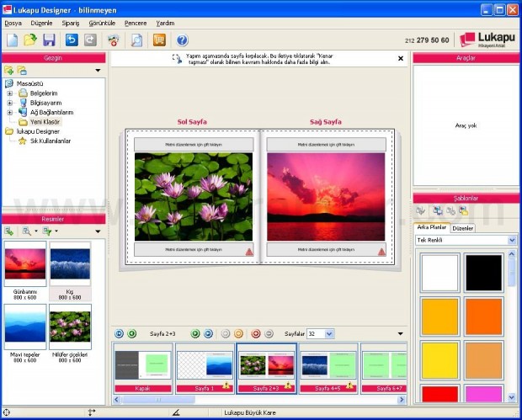The width and height of the screenshot is (522, 420).
Task: Click down arrow of color swatches scrollbar
Action: point(512,397)
